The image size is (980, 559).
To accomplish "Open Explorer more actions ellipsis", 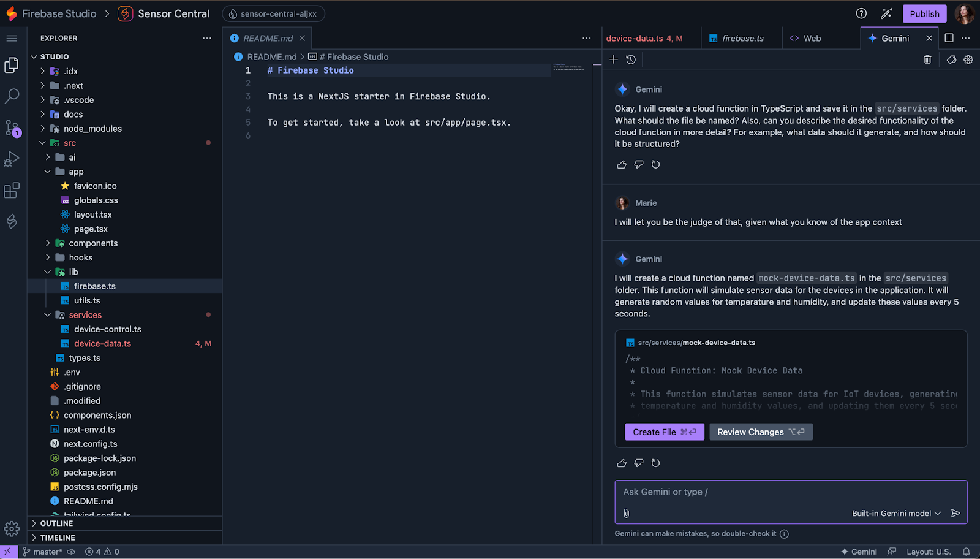I will 207,38.
